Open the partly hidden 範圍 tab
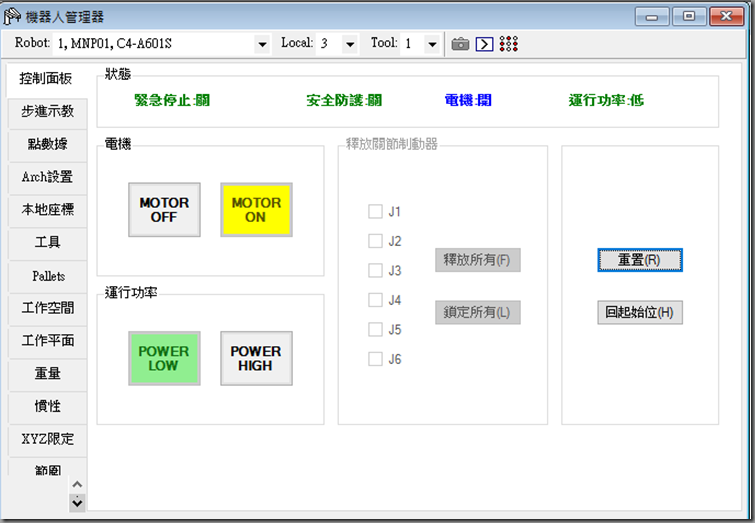Screen dimensions: 755x523 [x=48, y=467]
